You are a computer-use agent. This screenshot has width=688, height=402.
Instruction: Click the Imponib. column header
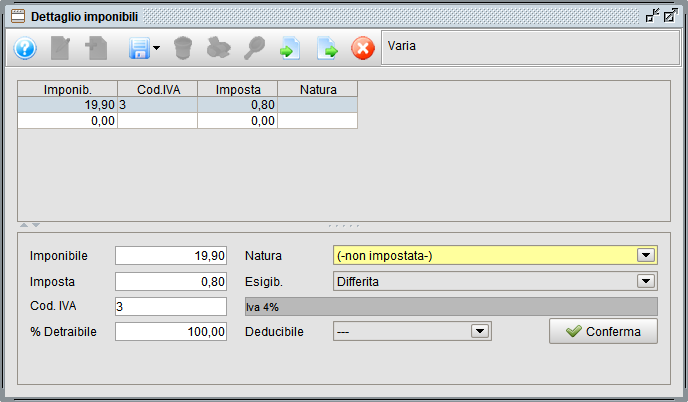tap(68, 89)
